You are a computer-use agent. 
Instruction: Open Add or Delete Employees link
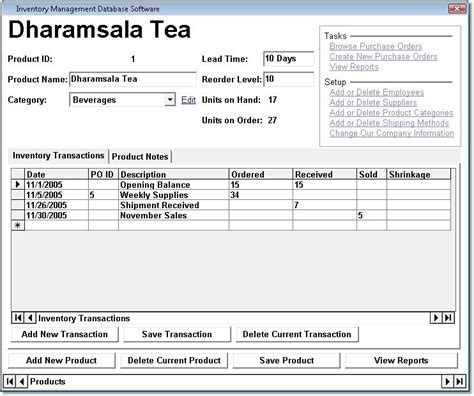(x=377, y=92)
